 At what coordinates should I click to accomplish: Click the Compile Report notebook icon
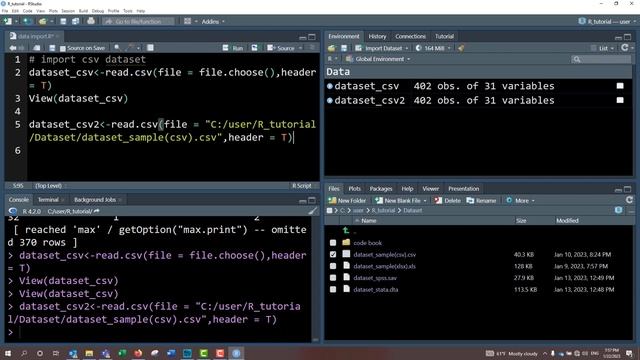point(150,48)
